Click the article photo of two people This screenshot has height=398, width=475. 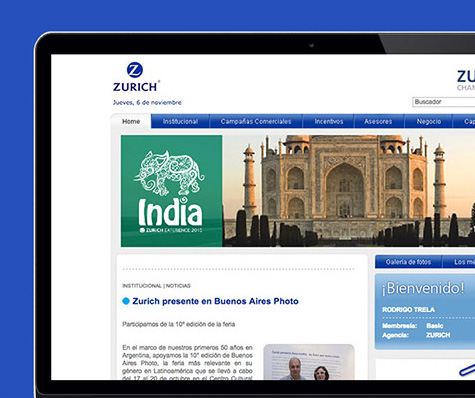(309, 362)
